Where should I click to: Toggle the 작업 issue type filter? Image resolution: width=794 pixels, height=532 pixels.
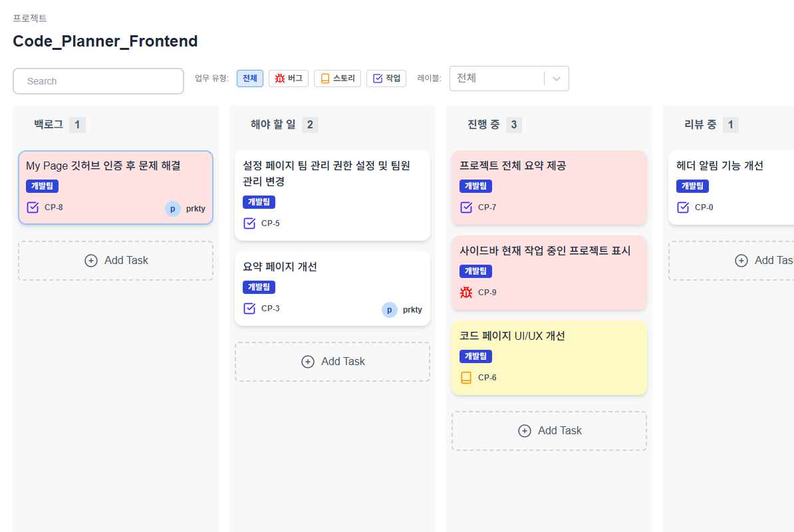pos(386,78)
